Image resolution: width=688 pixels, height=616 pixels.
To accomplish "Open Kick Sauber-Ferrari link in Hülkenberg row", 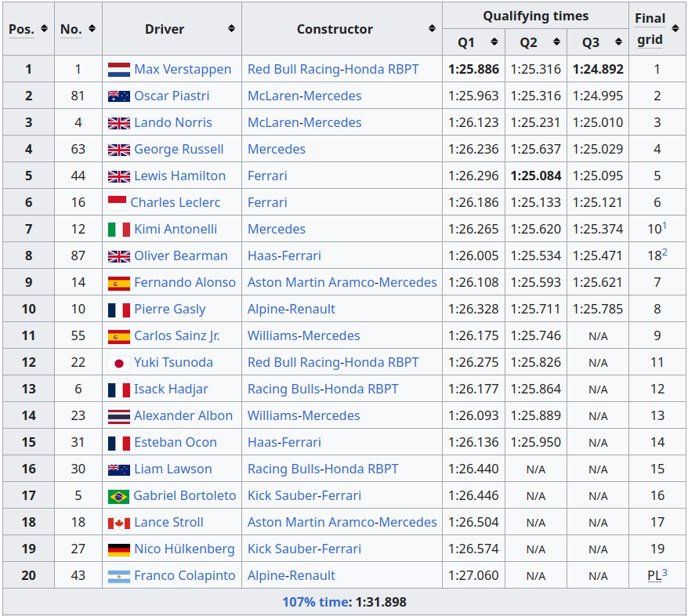I will click(x=305, y=549).
